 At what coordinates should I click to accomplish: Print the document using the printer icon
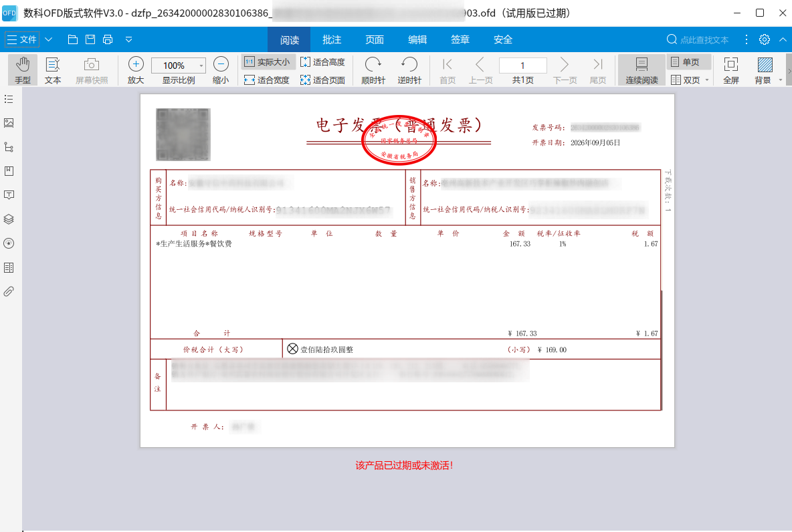point(108,39)
